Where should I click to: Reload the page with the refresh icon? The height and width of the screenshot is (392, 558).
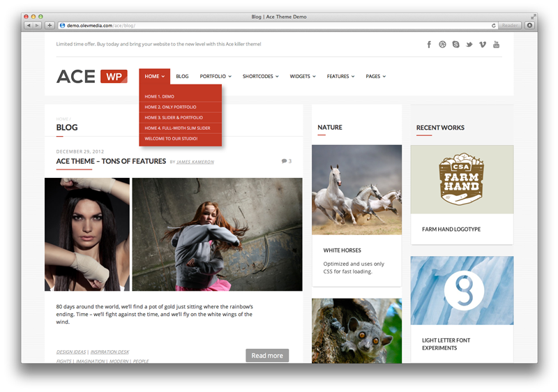(x=494, y=26)
